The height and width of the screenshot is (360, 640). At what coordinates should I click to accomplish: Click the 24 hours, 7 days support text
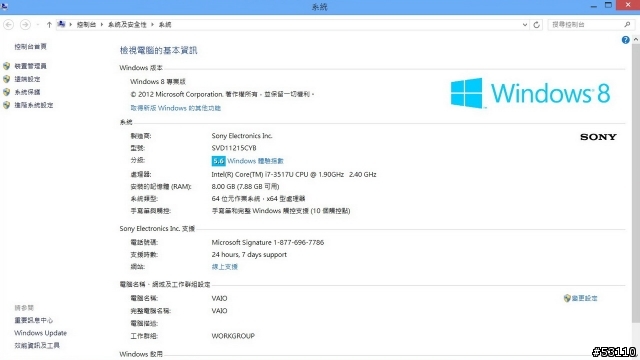249,255
